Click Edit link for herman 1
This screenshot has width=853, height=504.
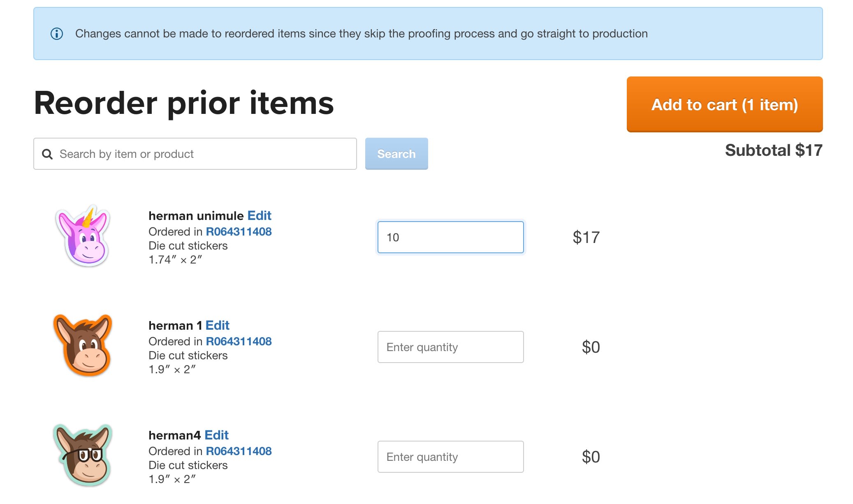217,325
